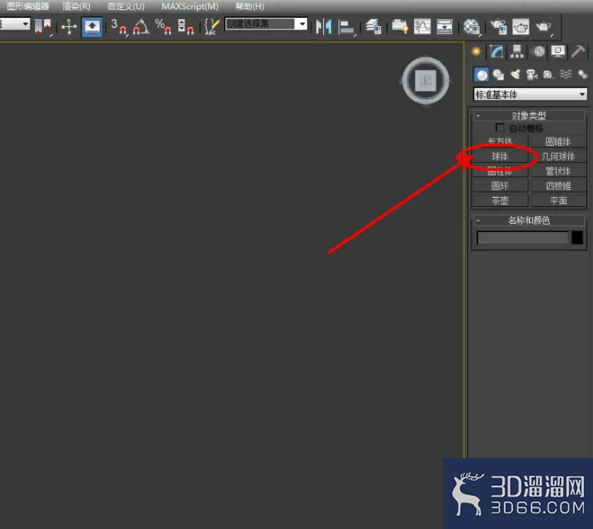This screenshot has width=593, height=529.
Task: Toggle Spinner Snap icon
Action: 186,27
